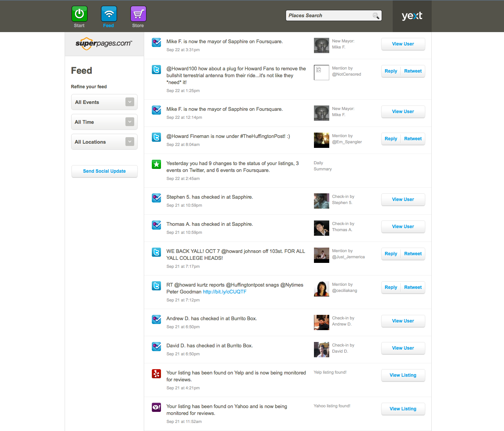Image resolution: width=504 pixels, height=431 pixels.
Task: Retweet the @NotCensored mention
Action: point(413,71)
